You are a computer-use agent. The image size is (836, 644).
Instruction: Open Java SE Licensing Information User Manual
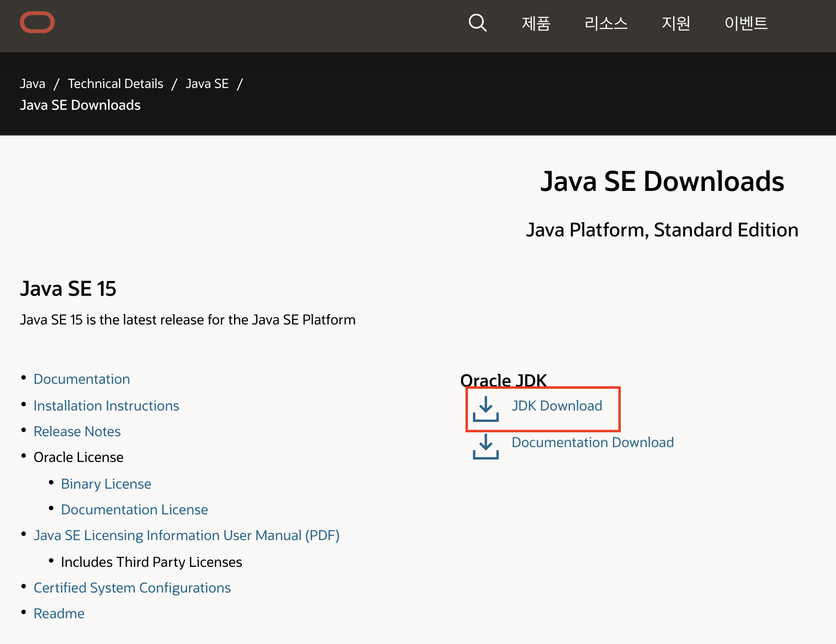tap(186, 535)
